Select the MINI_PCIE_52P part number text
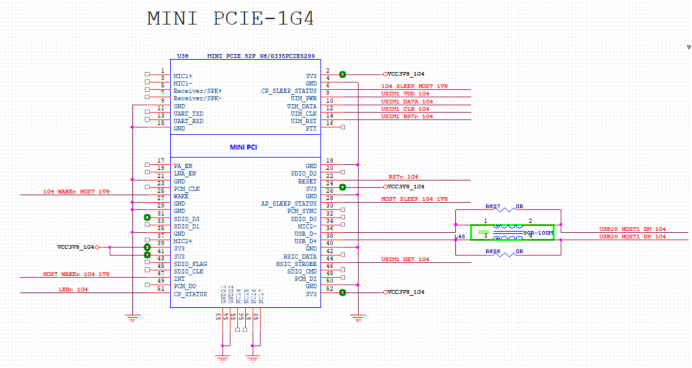The image size is (692, 368). pos(261,56)
